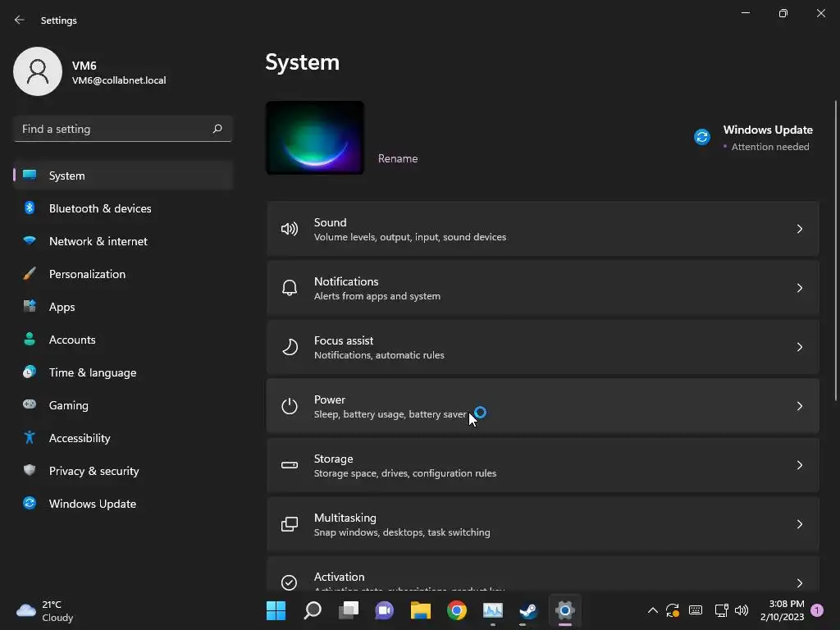Open Task View from the taskbar
The width and height of the screenshot is (840, 630).
(x=349, y=610)
